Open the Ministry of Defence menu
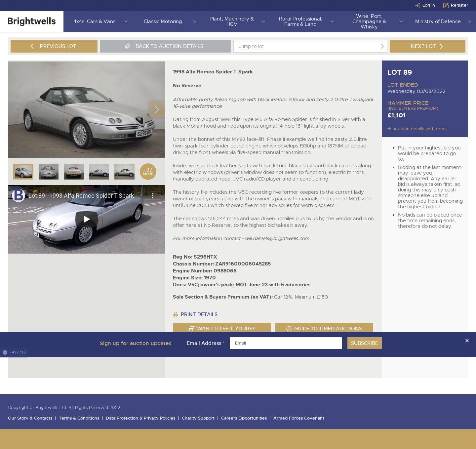 click(438, 21)
